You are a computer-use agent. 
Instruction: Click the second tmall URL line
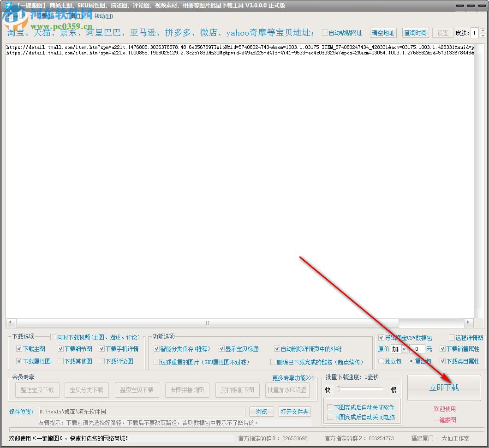[240, 53]
